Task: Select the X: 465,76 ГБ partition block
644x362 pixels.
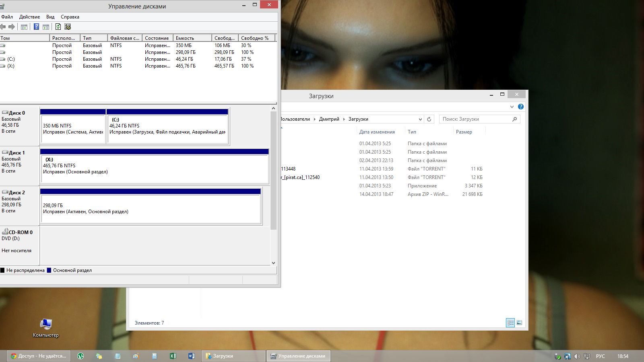Action: click(x=155, y=169)
